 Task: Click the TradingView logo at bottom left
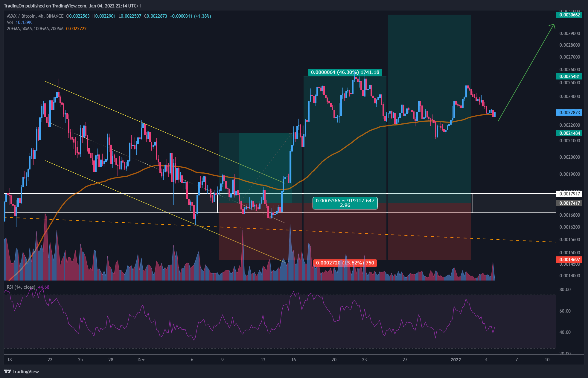coord(21,371)
